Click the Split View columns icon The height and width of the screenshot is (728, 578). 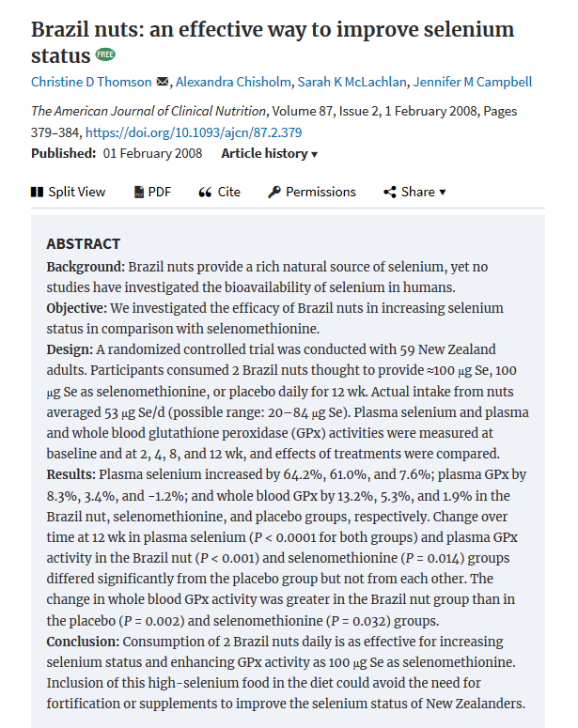point(38,192)
